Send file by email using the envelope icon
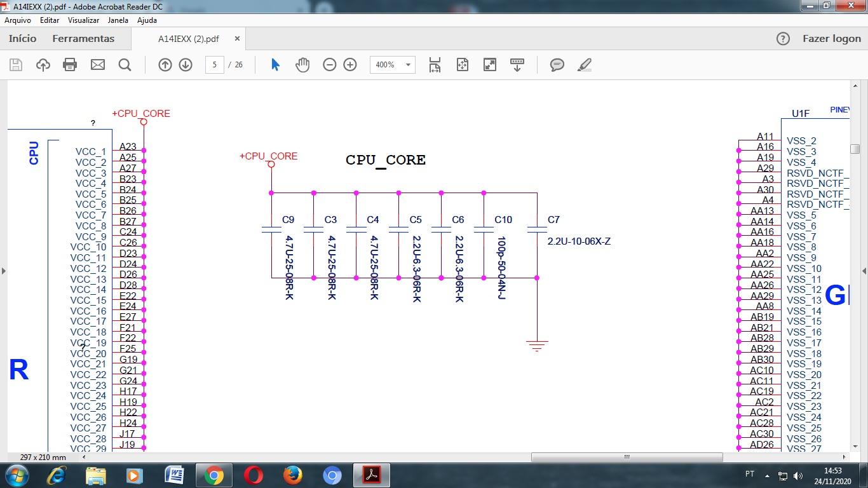This screenshot has height=488, width=868. tap(98, 65)
